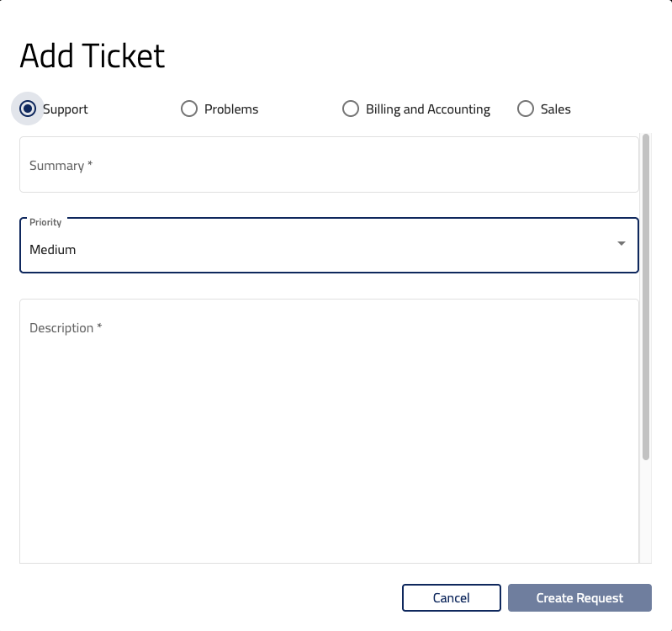Screen dimensions: 672x631
Task: Click the "Add Ticket" heading
Action: click(x=93, y=56)
